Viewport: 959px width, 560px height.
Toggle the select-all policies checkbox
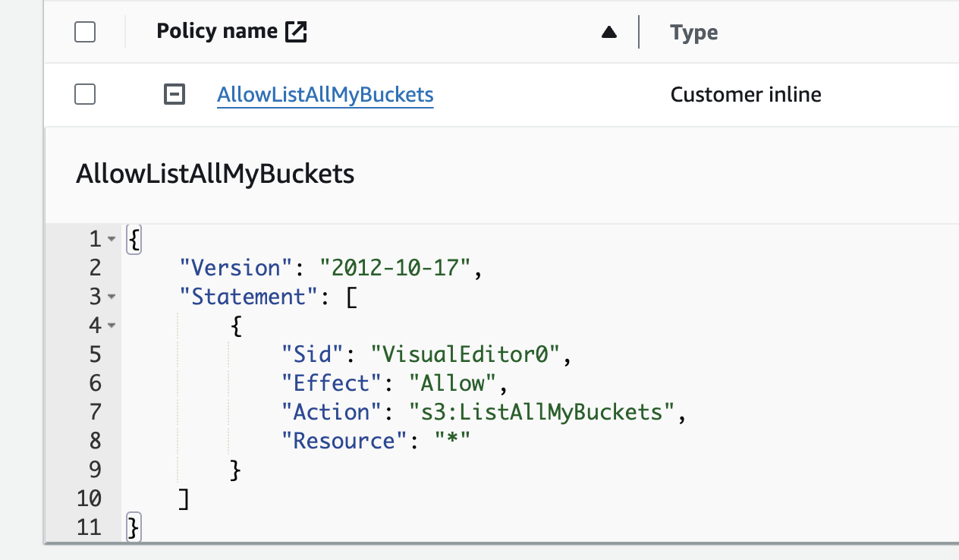pos(85,32)
